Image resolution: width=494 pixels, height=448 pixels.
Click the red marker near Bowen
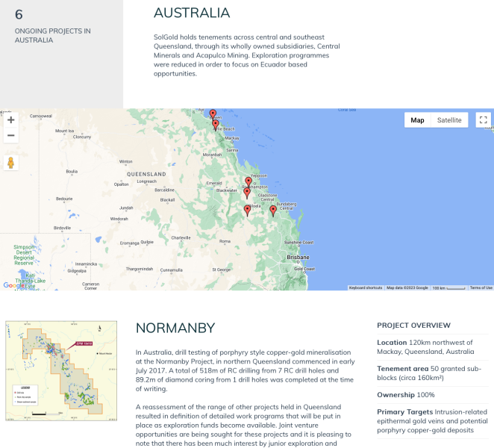[213, 115]
